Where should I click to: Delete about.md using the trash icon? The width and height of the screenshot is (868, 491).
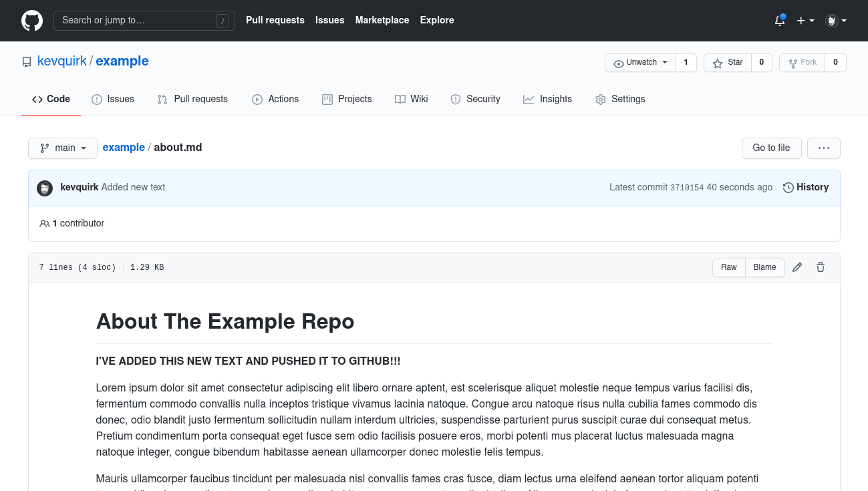820,267
